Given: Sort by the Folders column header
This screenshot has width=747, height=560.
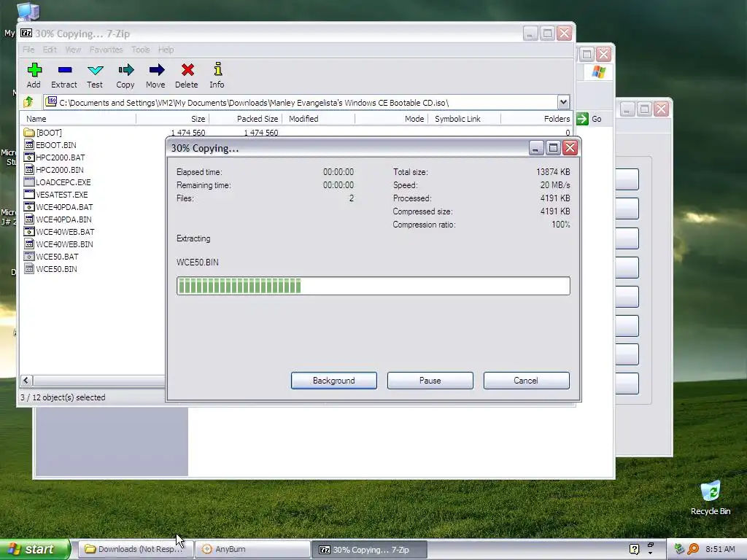Looking at the screenshot, I should 536,119.
